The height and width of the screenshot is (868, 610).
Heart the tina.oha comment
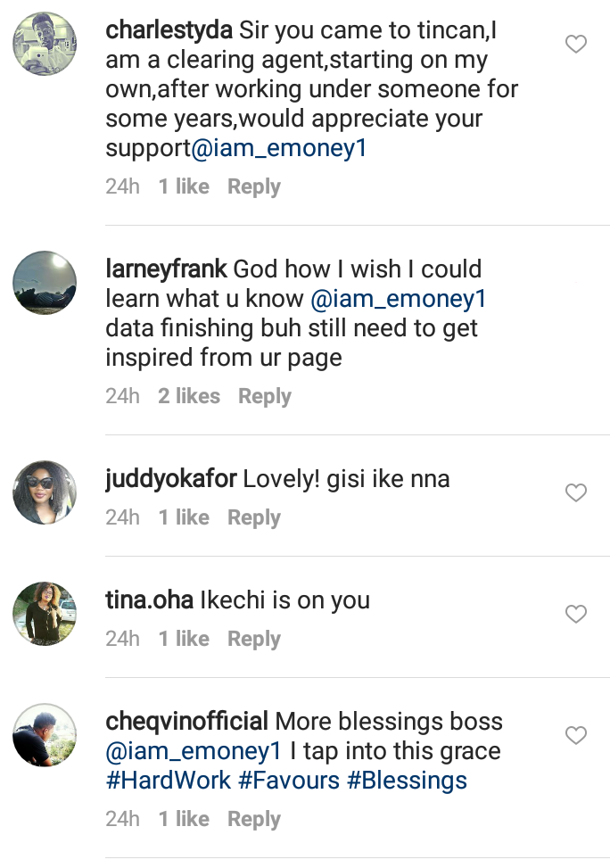[x=576, y=614]
